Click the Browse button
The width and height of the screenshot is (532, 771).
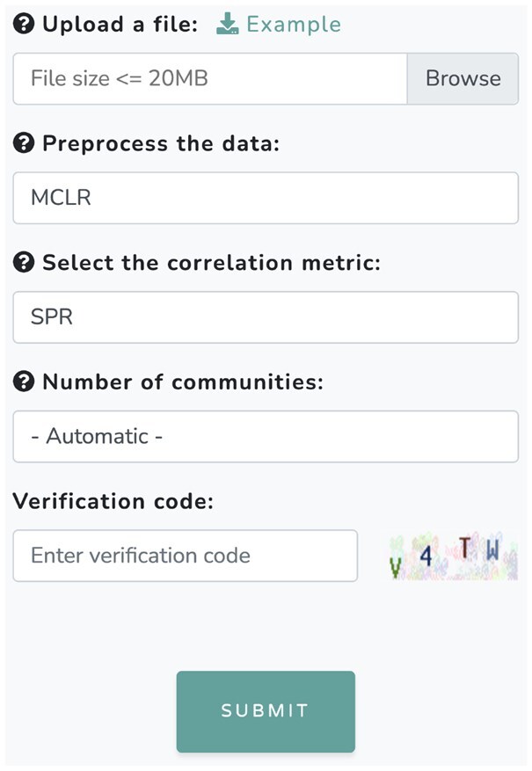(463, 79)
